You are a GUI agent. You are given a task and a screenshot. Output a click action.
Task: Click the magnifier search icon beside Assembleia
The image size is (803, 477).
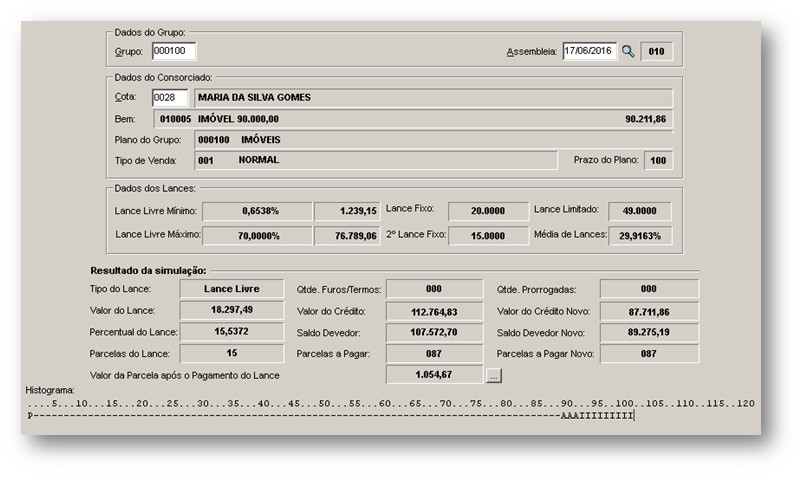(x=628, y=51)
